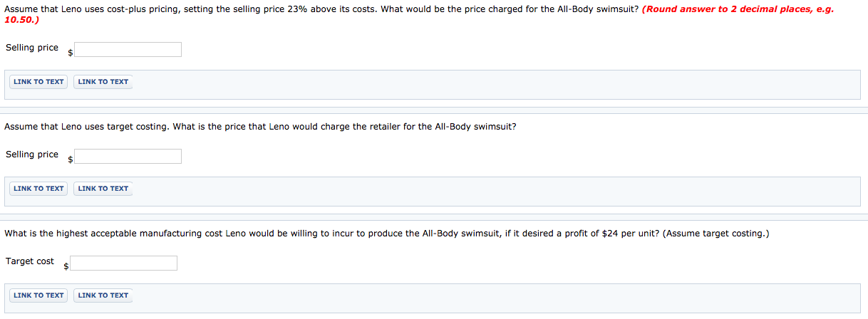This screenshot has width=868, height=319.
Task: Open left LINK TO TEXT under cost-plus question
Action: [x=38, y=82]
